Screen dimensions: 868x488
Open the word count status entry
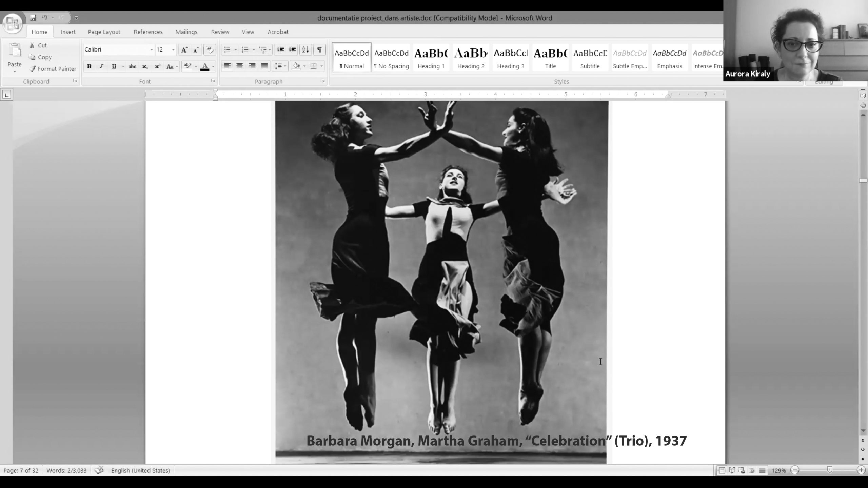click(66, 470)
